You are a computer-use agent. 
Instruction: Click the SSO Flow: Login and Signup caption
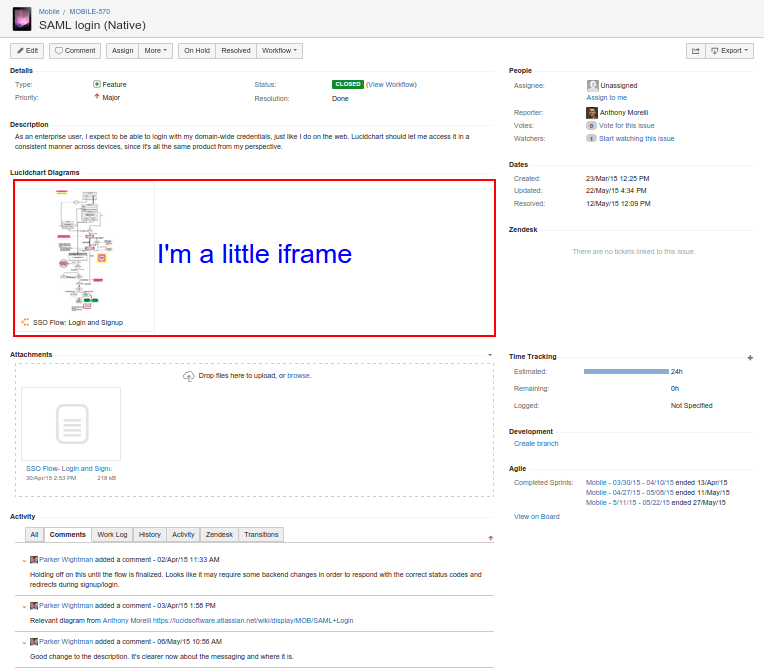click(x=78, y=322)
